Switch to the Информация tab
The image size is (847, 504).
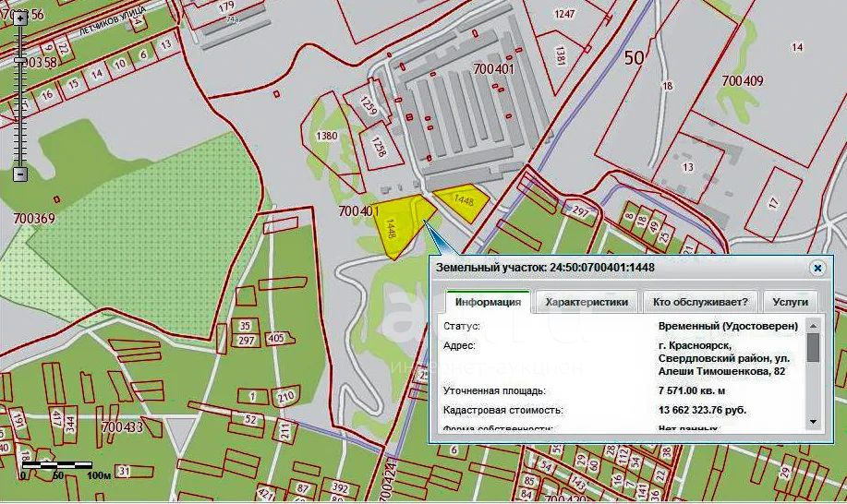click(x=488, y=302)
